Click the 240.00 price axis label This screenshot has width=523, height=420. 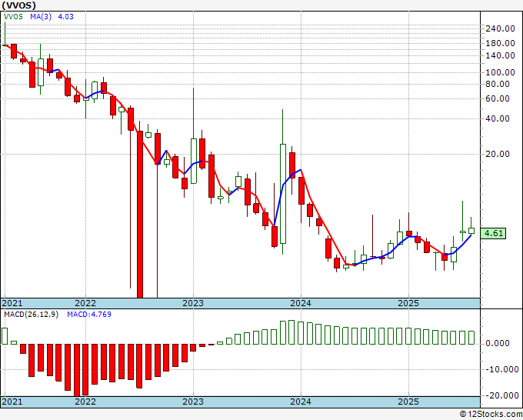(500, 28)
